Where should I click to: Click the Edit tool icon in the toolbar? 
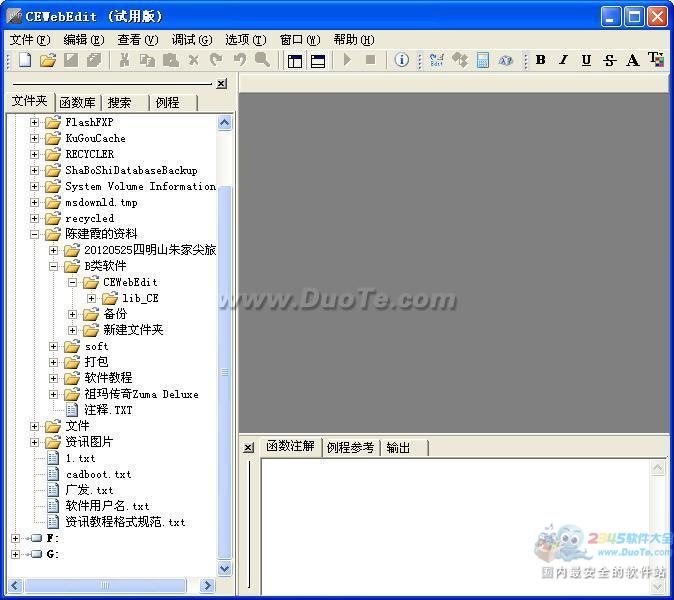coord(437,60)
